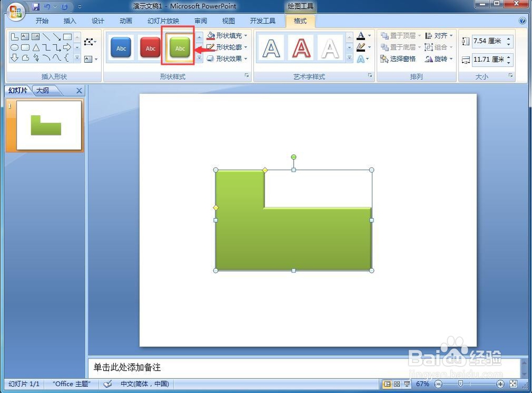Apply the white shadow WordArt style
The height and width of the screenshot is (393, 532).
(330, 48)
